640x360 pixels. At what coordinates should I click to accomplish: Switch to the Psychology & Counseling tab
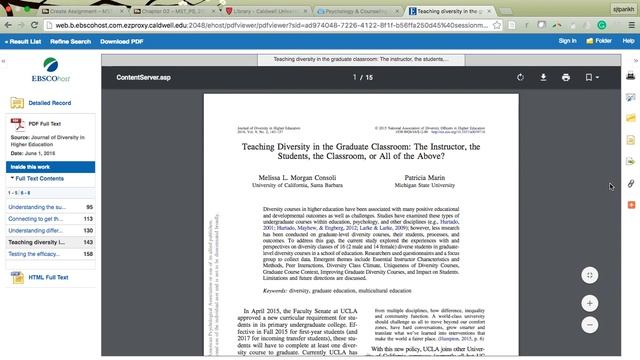coord(357,11)
